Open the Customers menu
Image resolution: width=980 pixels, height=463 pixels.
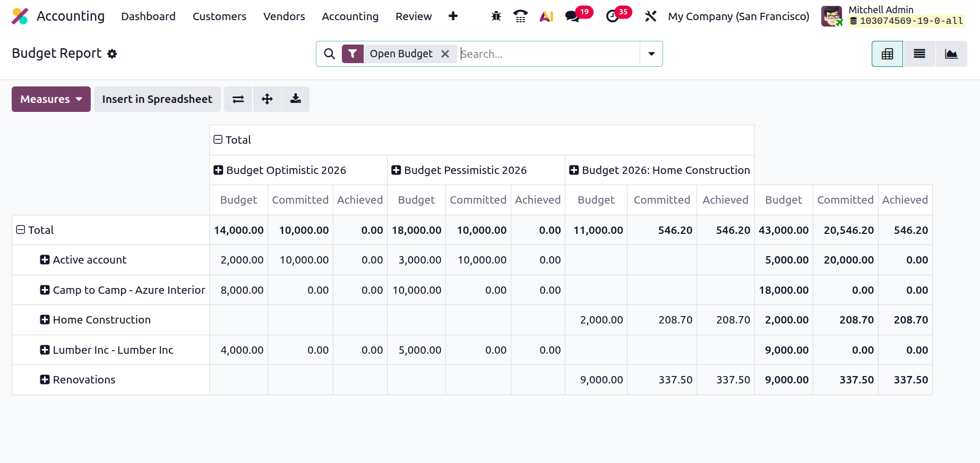[219, 16]
